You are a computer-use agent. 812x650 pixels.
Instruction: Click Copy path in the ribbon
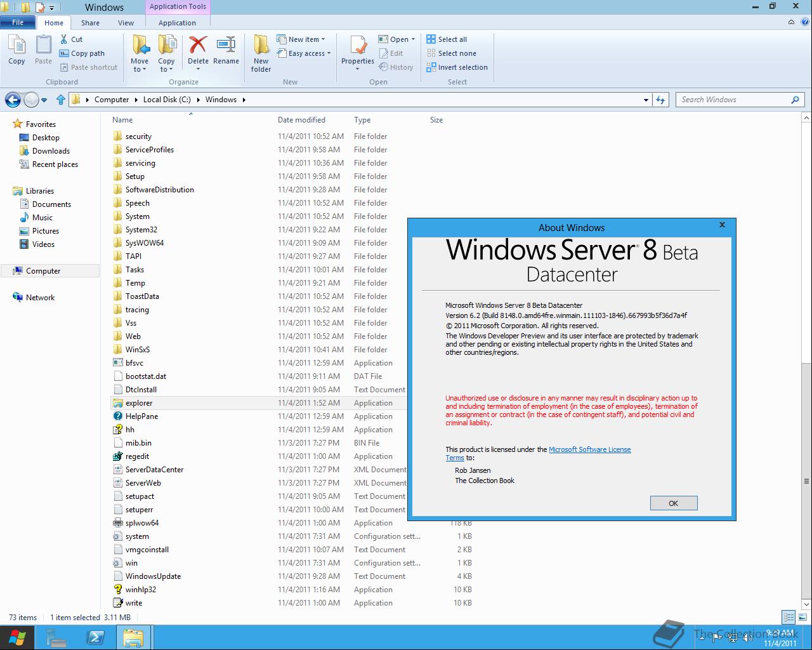tap(82, 53)
